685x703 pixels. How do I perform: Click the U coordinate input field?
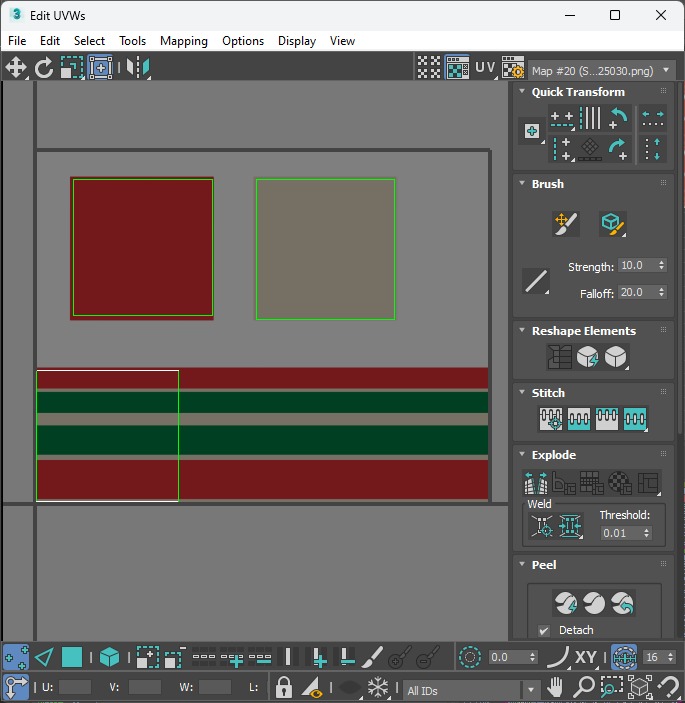click(74, 687)
